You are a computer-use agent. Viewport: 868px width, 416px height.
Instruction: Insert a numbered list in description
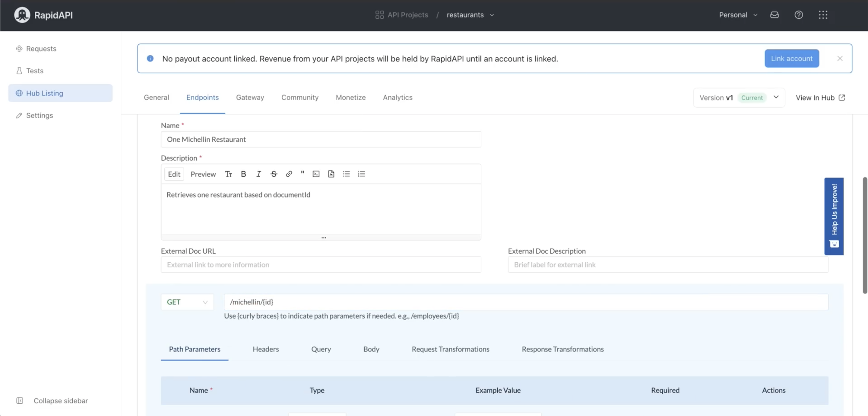pos(361,174)
